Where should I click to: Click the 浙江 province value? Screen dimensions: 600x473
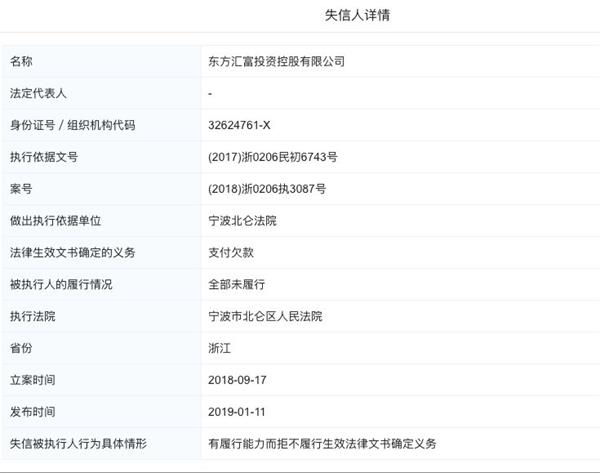[x=219, y=348]
